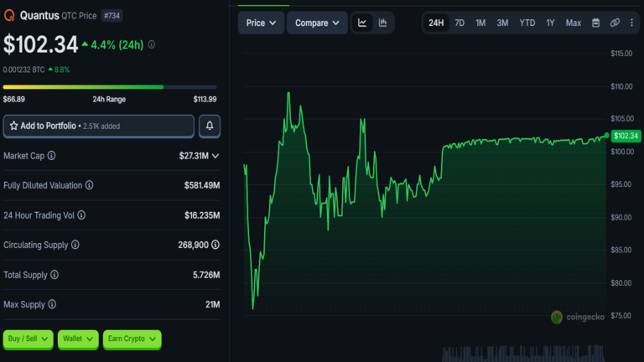
Task: Copy chart link via the chain icon
Action: coord(615,23)
